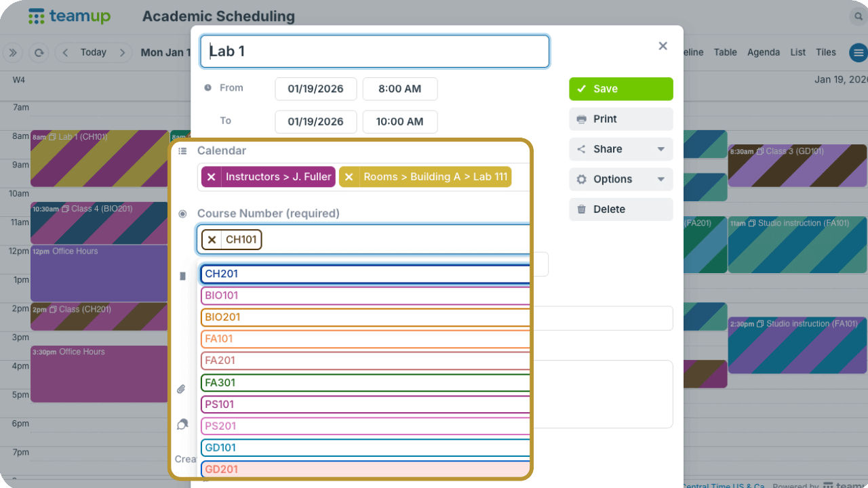Expand the sidebar with double chevron icon
868x488 pixels.
12,53
